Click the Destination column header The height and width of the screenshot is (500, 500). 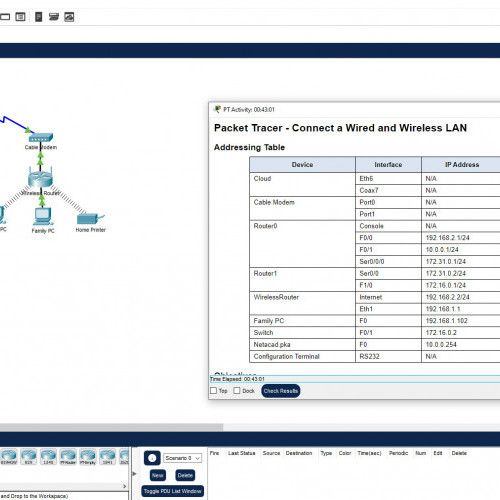click(x=299, y=453)
